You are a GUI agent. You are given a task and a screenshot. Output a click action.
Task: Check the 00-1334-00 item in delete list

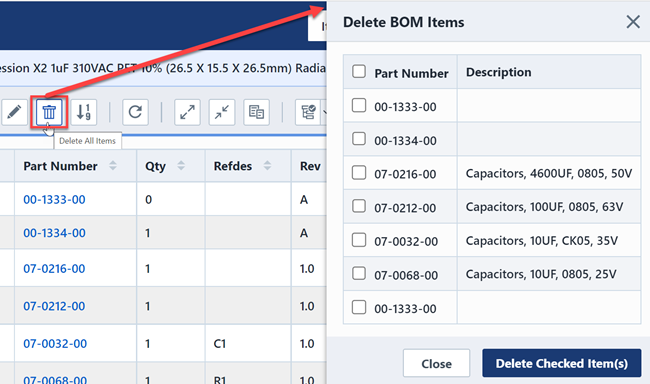(x=359, y=139)
